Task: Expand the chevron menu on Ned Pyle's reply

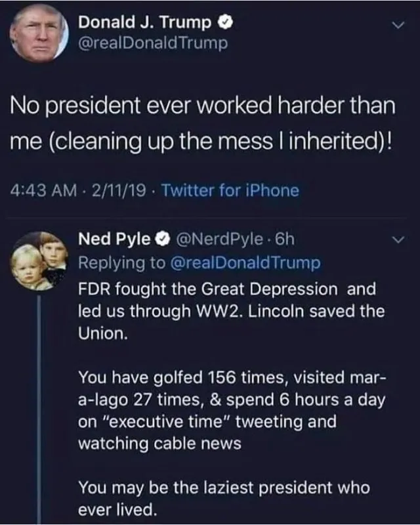Action: (395, 241)
